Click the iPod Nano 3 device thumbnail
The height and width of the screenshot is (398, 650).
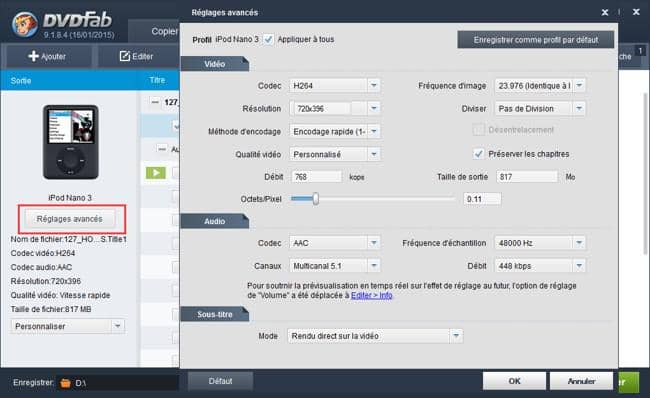pyautogui.click(x=71, y=142)
